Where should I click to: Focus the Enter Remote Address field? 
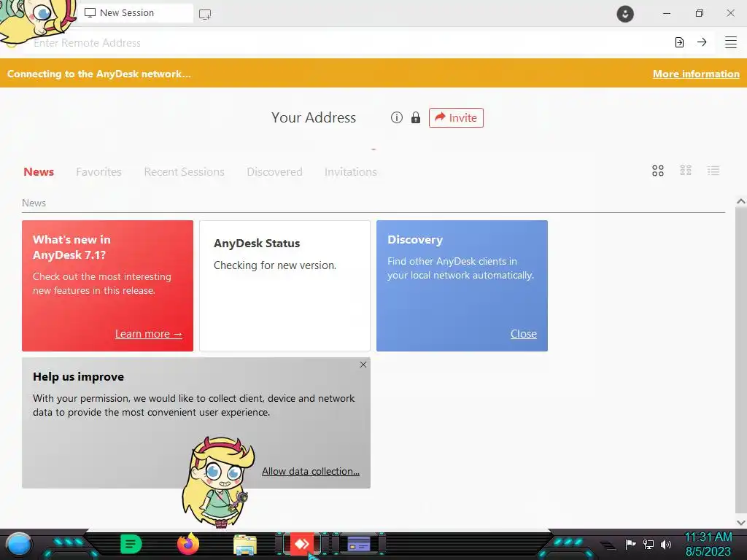click(x=348, y=43)
